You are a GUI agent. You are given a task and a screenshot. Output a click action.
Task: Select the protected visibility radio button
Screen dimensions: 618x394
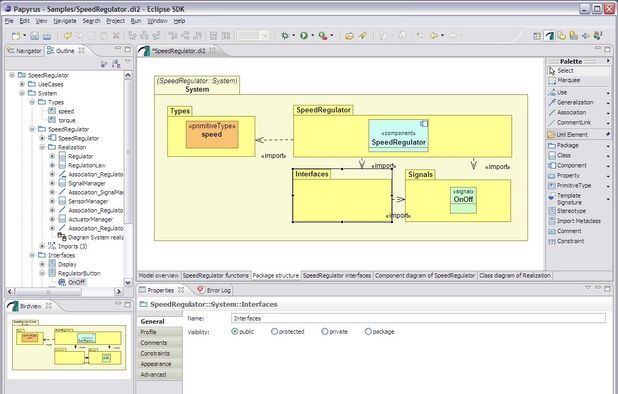pos(274,332)
